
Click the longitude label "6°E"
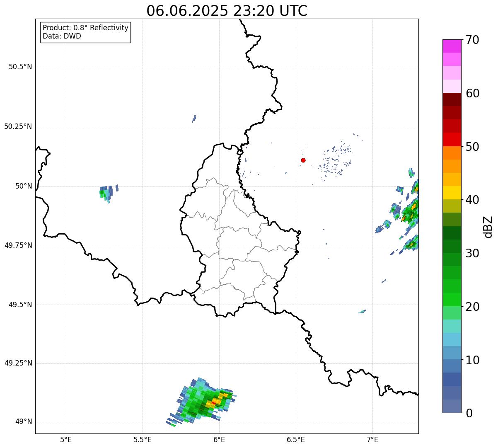click(x=219, y=439)
